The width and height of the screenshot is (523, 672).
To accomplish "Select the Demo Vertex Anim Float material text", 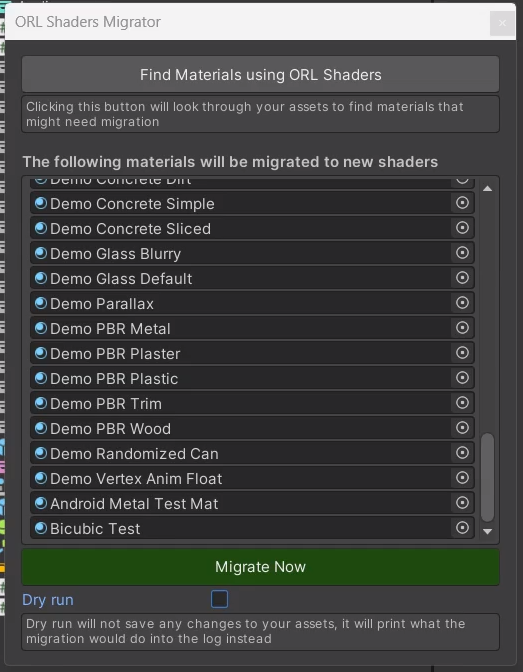I will pos(136,479).
